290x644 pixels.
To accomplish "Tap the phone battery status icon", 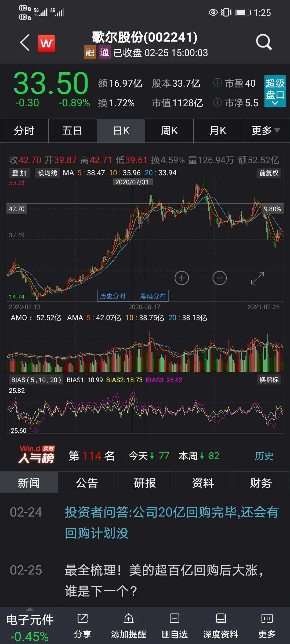I will click(x=243, y=13).
